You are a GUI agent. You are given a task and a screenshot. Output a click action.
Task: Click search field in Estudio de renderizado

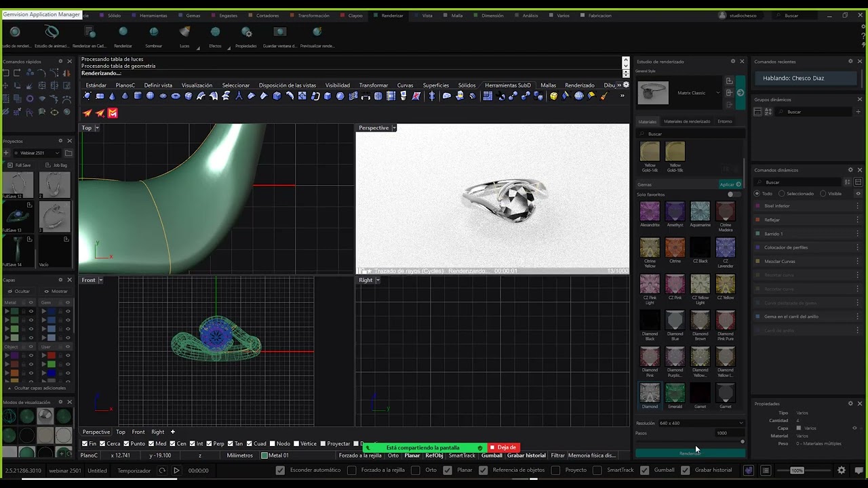690,134
